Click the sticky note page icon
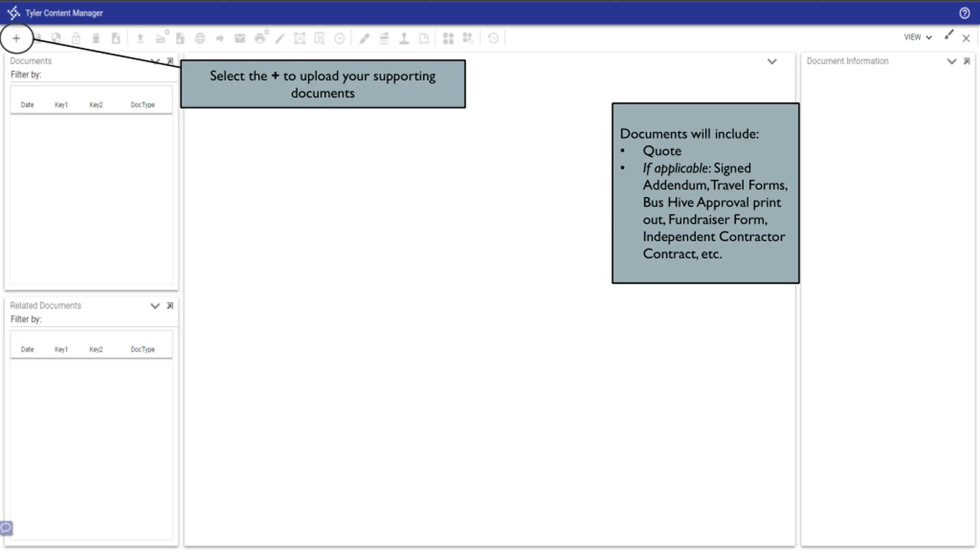 point(424,38)
